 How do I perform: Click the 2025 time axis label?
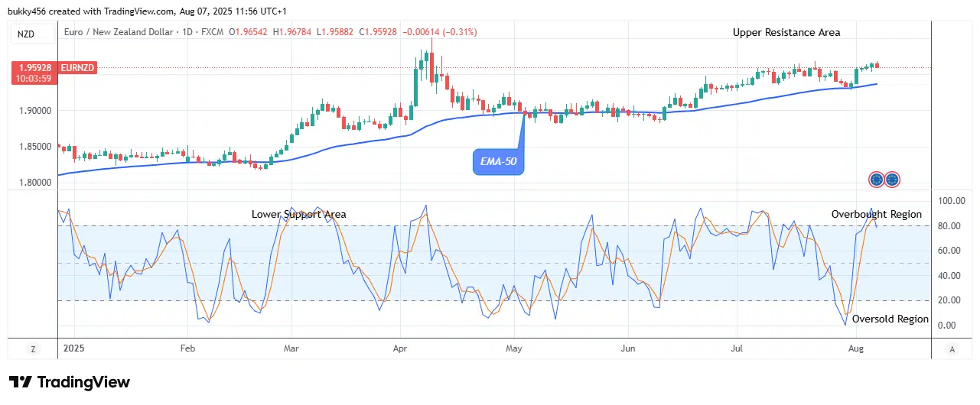(x=74, y=348)
